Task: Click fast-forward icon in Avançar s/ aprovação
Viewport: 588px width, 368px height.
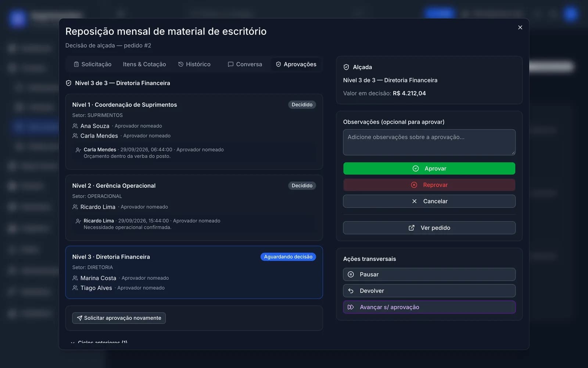Action: tap(351, 307)
